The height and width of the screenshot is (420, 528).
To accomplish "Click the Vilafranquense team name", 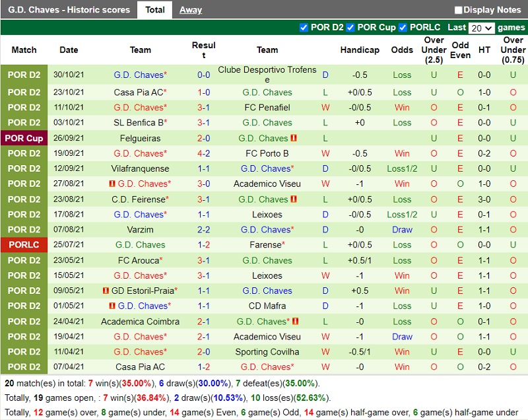I will [140, 168].
